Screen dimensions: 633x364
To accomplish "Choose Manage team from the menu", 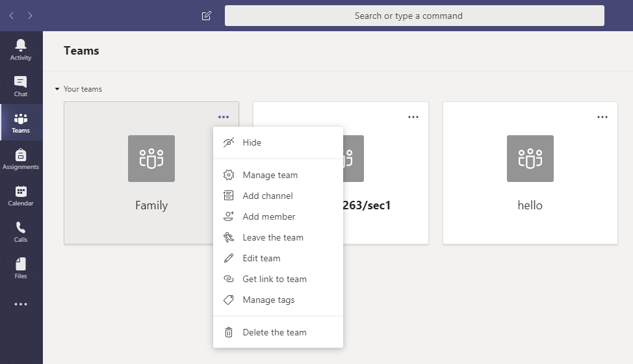I will pos(270,175).
